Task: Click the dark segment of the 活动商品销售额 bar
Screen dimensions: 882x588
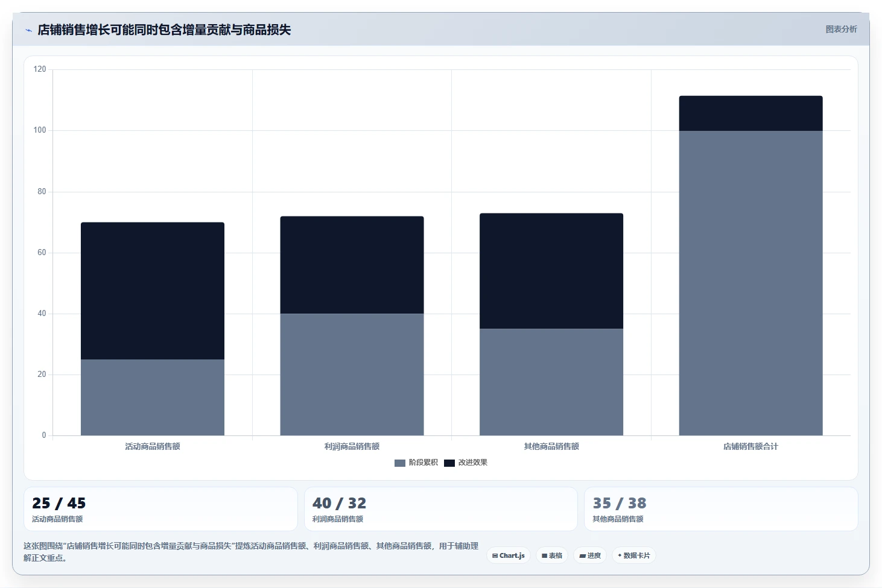Action: tap(153, 291)
